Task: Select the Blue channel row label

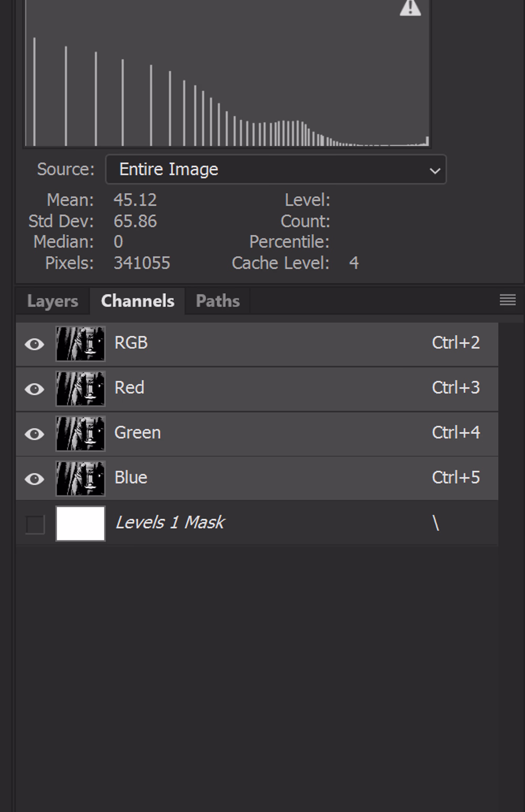Action: point(131,478)
